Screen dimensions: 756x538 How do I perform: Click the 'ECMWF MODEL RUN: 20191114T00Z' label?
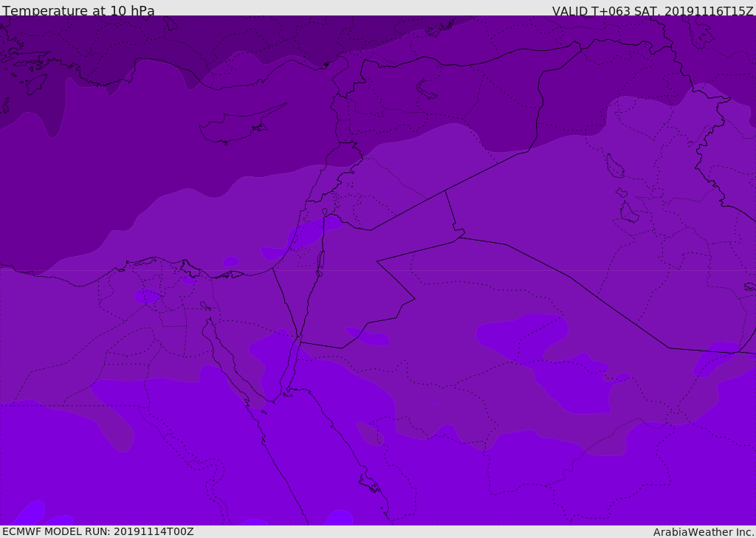[x=98, y=531]
